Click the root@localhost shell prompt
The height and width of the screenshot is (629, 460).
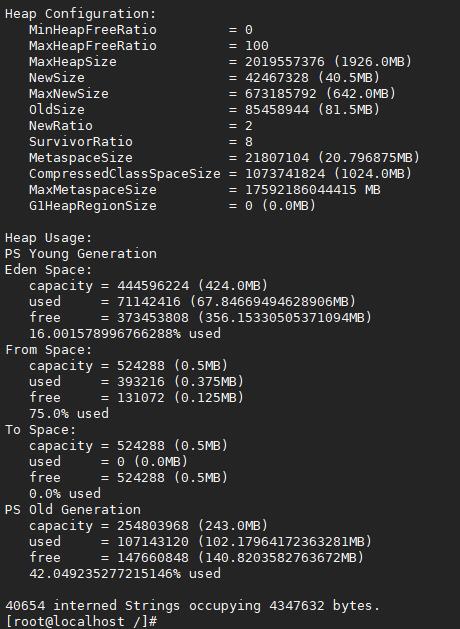[81, 621]
